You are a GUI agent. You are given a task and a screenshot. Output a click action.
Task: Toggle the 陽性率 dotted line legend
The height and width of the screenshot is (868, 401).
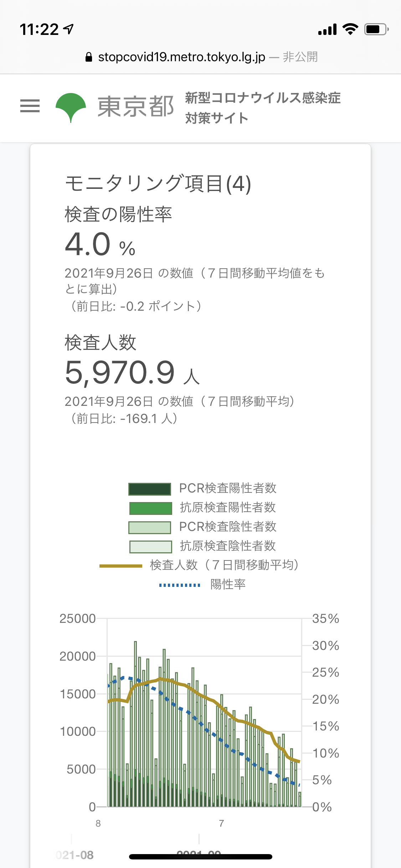(x=202, y=584)
